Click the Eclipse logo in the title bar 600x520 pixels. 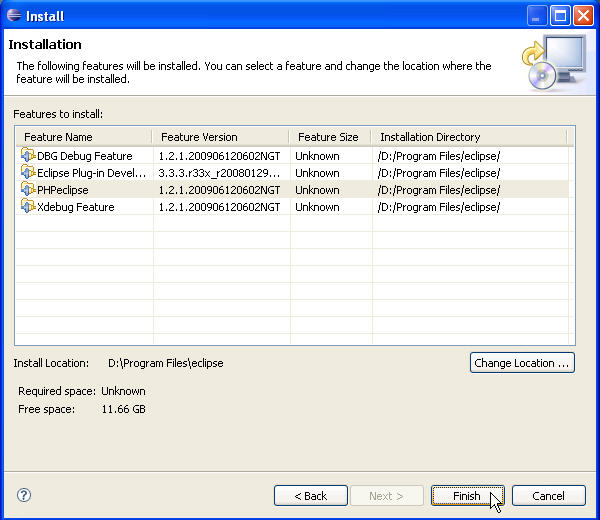pyautogui.click(x=14, y=15)
